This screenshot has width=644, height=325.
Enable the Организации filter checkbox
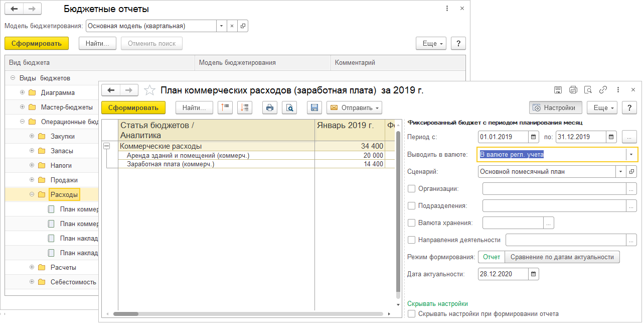tap(412, 188)
